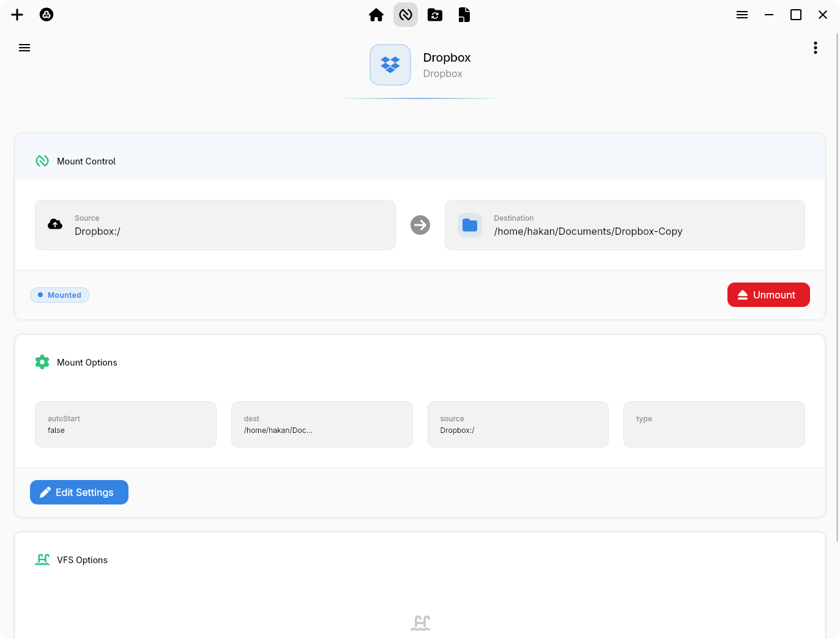The height and width of the screenshot is (639, 840).
Task: Click the arrow between source and destination
Action: [x=420, y=225]
